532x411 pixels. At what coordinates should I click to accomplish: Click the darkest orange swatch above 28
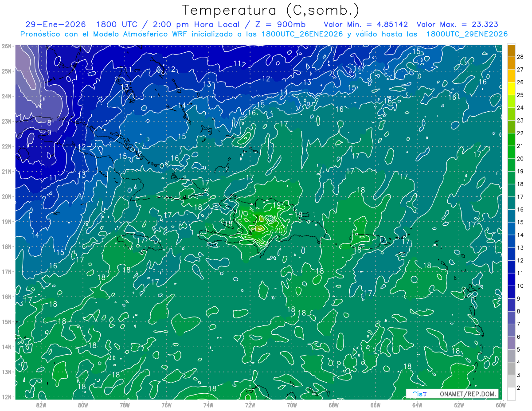point(511,51)
